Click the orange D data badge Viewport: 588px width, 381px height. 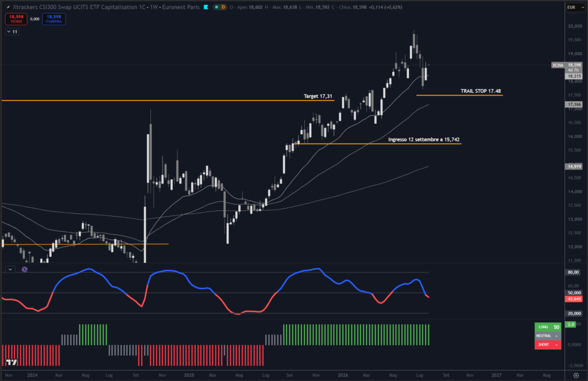[223, 7]
